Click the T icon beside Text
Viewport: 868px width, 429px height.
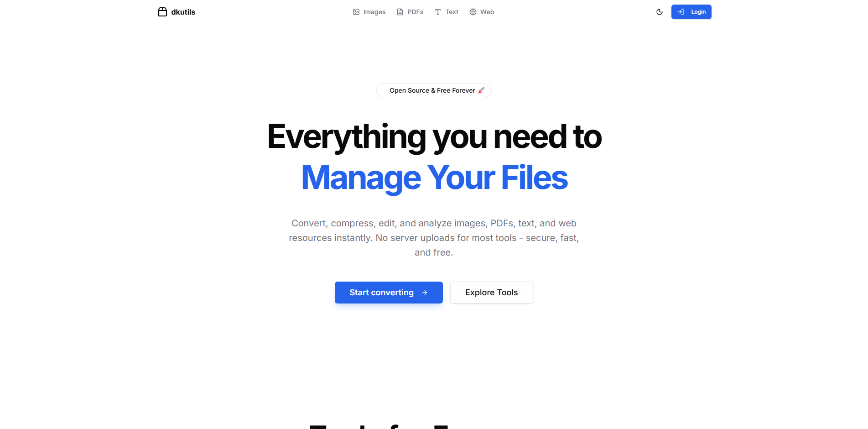[438, 12]
